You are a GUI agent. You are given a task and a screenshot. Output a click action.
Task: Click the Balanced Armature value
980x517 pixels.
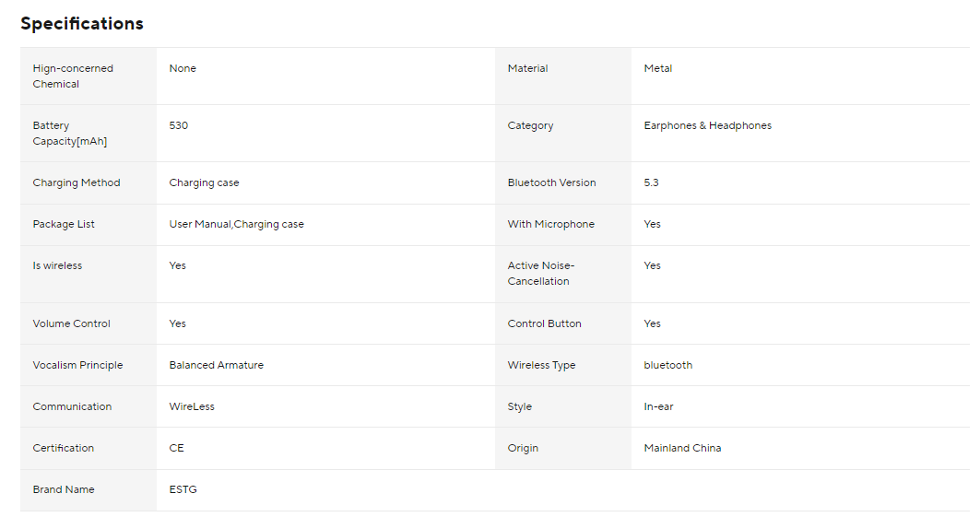pos(217,365)
